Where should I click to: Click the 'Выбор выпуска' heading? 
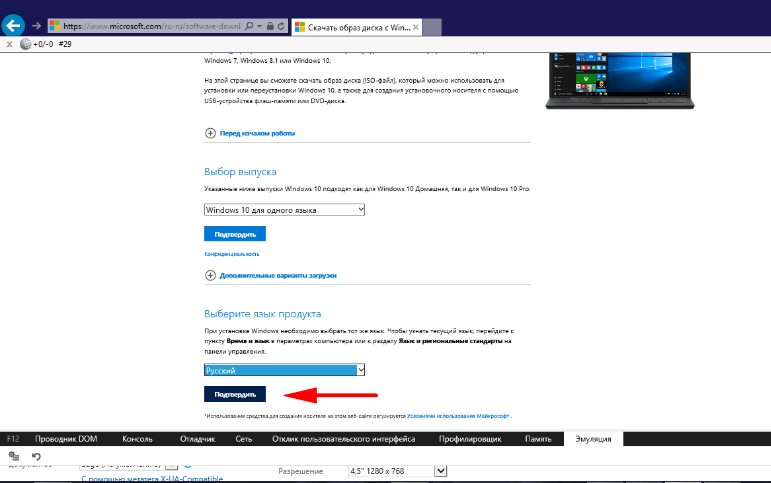240,172
